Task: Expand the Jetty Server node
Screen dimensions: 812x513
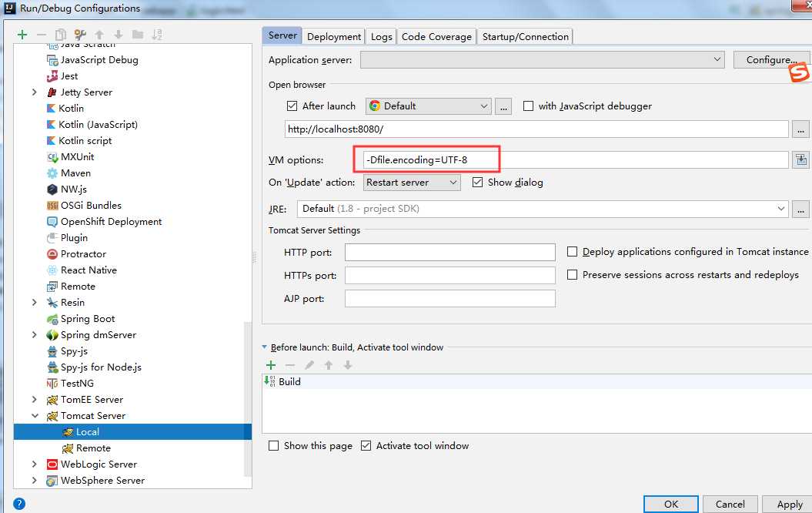Action: tap(34, 92)
